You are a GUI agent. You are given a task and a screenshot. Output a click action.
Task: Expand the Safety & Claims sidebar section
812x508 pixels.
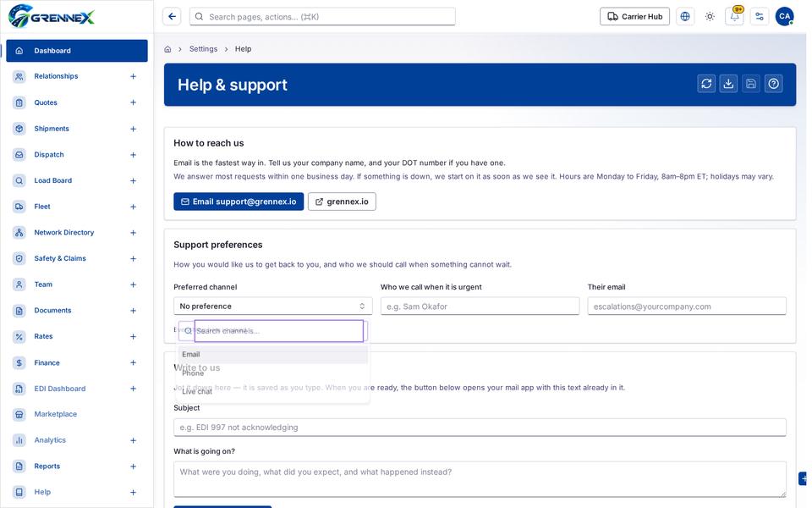coord(133,259)
